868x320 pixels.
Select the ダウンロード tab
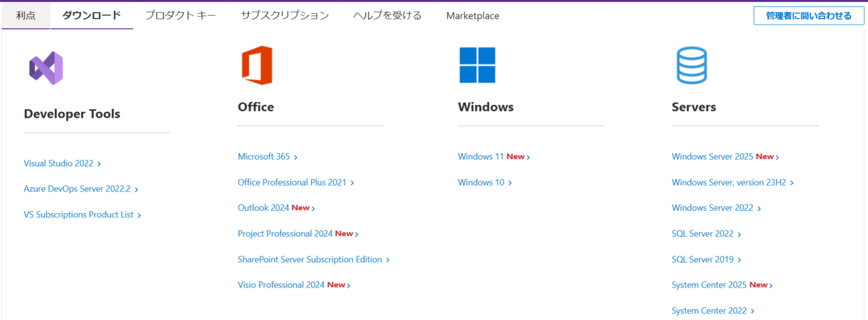pyautogui.click(x=92, y=15)
